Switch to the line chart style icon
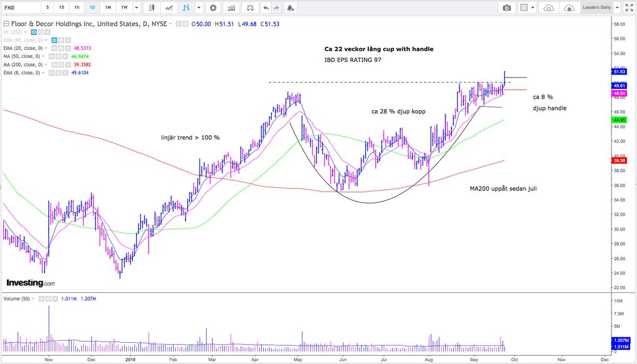The height and width of the screenshot is (364, 637). click(169, 8)
